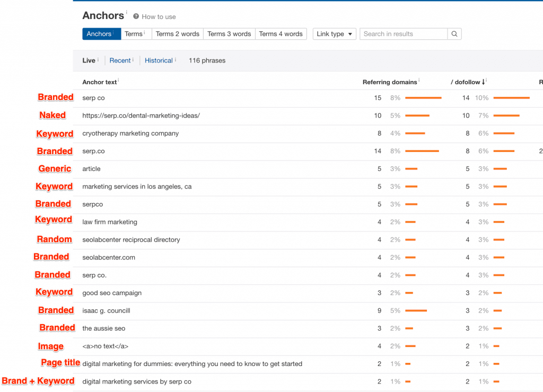Click the 'seolabcenter.com' anchor text
The width and height of the screenshot is (543, 392).
point(109,257)
